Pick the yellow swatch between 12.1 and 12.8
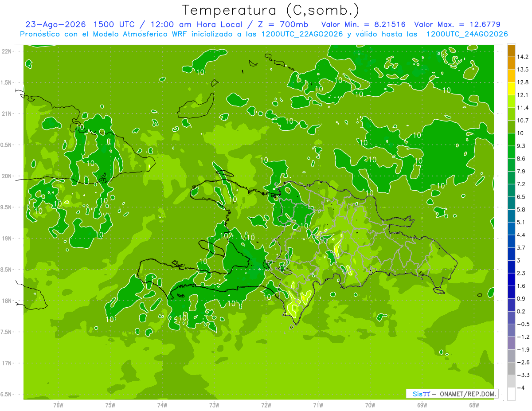Screen dimensions: 532x411 511,89
